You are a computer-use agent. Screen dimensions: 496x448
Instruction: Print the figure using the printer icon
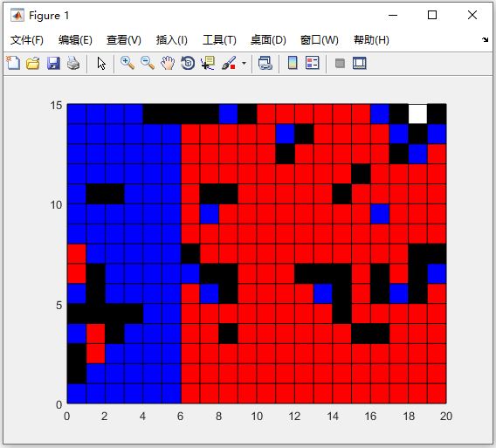73,63
